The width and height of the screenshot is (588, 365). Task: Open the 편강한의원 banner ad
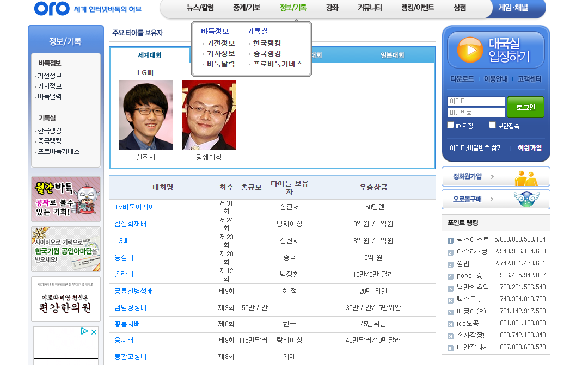[x=66, y=299]
